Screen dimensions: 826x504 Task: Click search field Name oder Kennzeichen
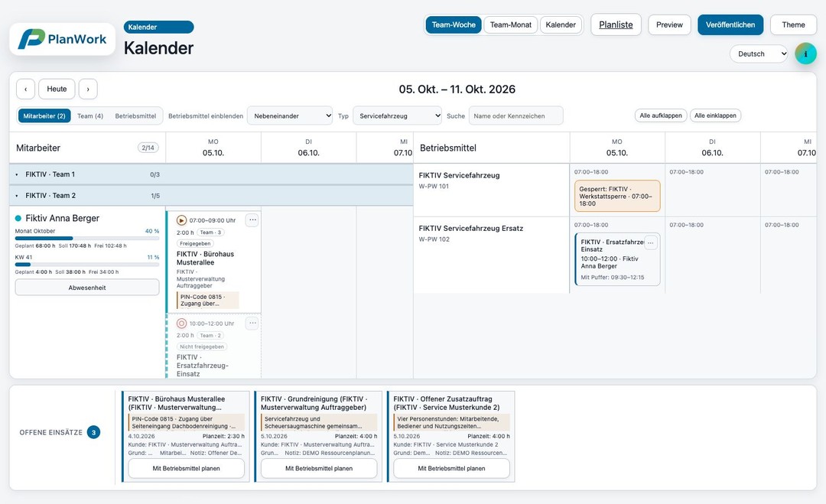(x=515, y=115)
